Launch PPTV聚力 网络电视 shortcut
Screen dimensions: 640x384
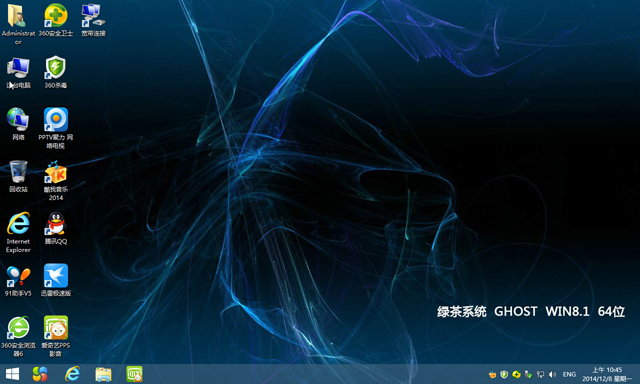(x=56, y=128)
